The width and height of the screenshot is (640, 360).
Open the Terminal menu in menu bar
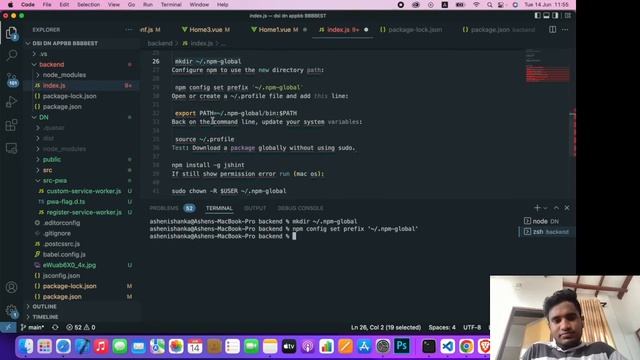pyautogui.click(x=171, y=5)
